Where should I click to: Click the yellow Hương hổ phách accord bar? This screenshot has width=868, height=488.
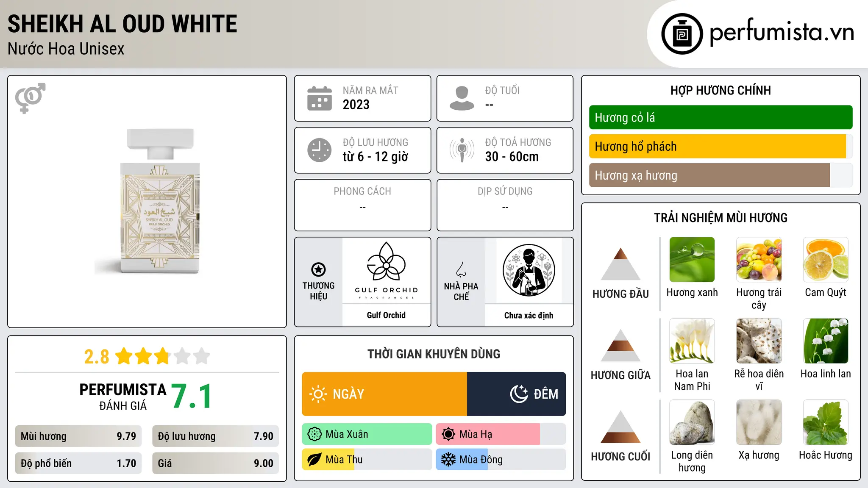click(x=718, y=146)
